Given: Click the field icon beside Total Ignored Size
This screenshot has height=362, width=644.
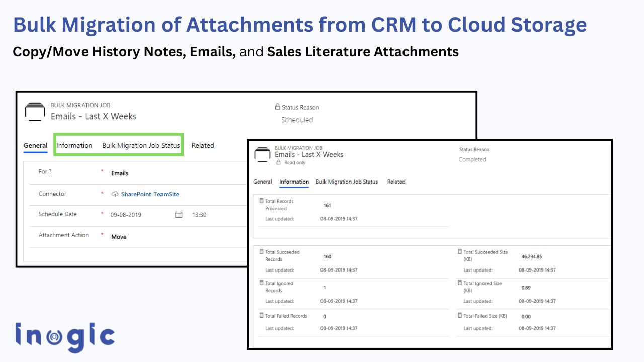Looking at the screenshot, I should point(460,283).
